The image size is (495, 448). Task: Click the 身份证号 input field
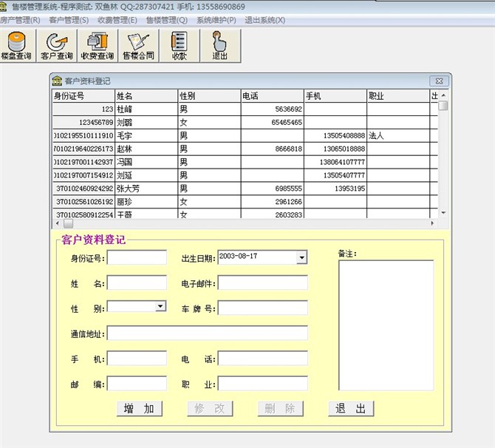[x=137, y=258]
